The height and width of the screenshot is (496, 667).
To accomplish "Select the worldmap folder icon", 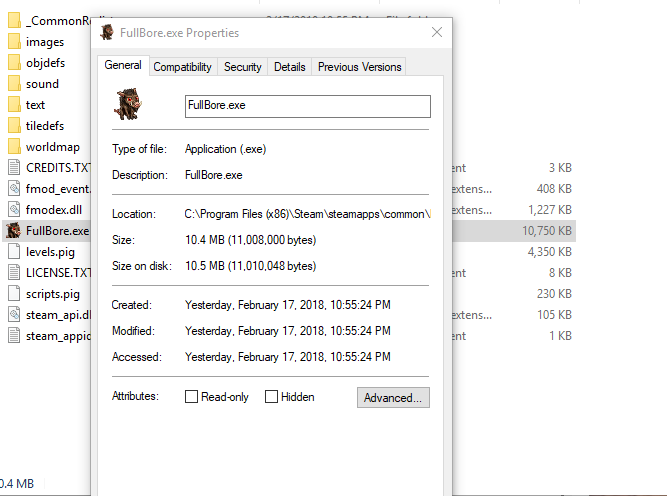I will (x=14, y=146).
